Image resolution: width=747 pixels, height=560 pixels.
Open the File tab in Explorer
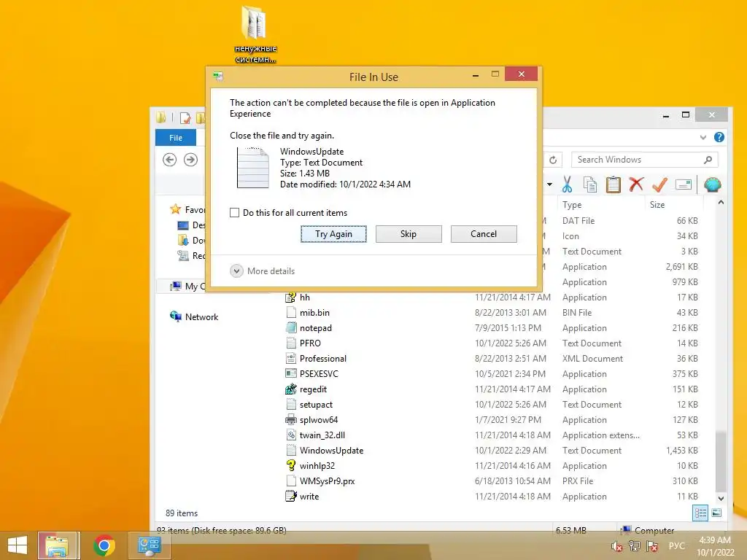pos(176,138)
